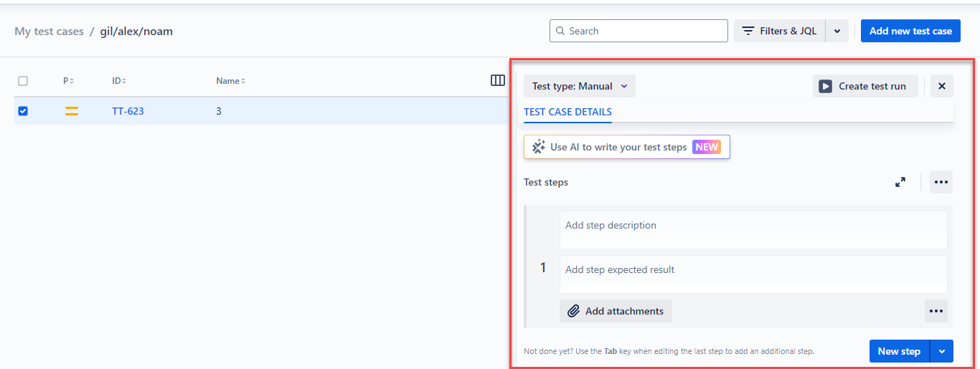This screenshot has height=369, width=980.
Task: Click the medium priority icon for TT-623
Action: [72, 111]
